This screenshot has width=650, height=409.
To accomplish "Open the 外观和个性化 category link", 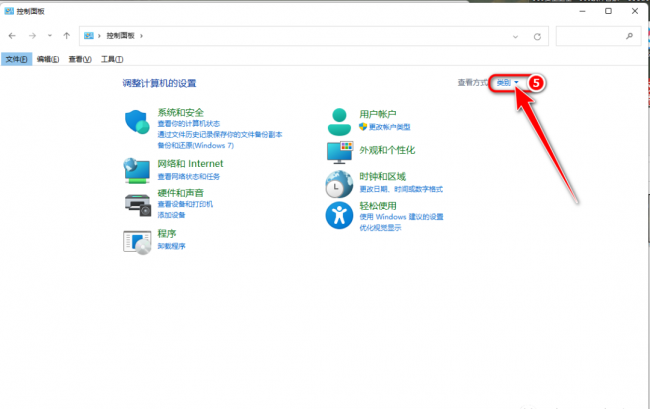I will click(387, 150).
